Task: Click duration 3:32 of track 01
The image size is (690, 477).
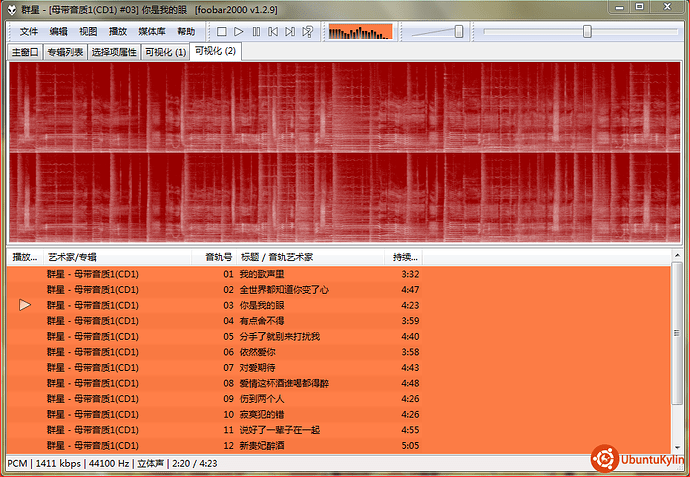Action: click(x=410, y=274)
